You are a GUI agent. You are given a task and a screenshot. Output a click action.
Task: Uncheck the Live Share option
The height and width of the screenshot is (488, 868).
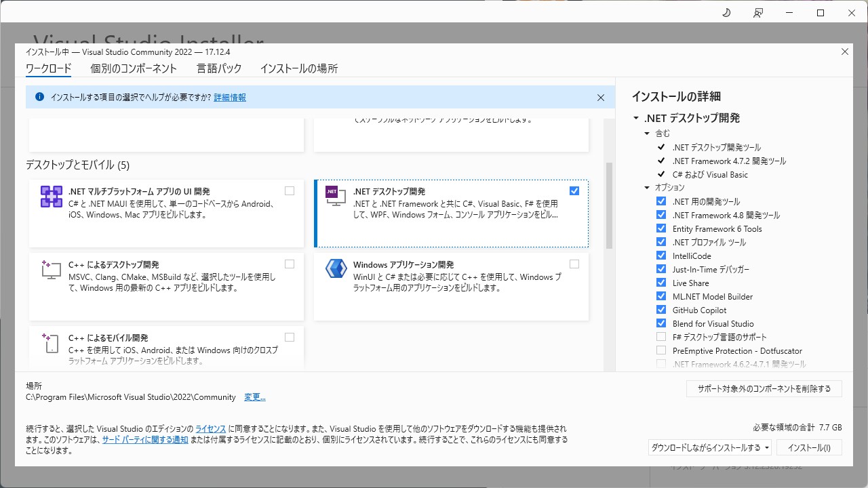click(x=661, y=283)
